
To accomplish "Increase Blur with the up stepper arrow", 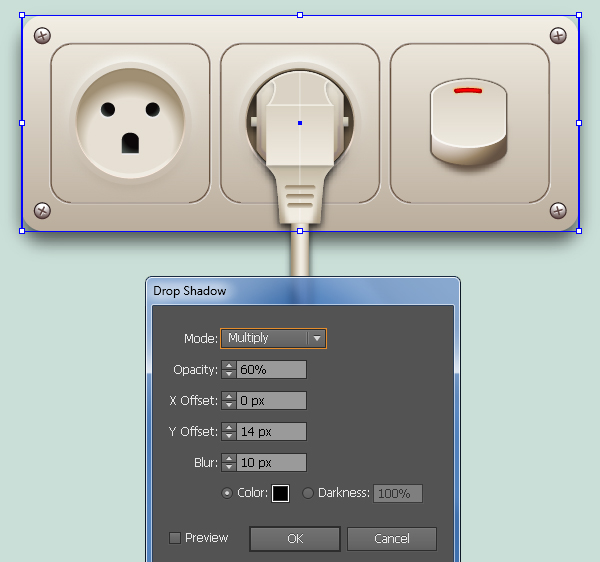I will [229, 459].
